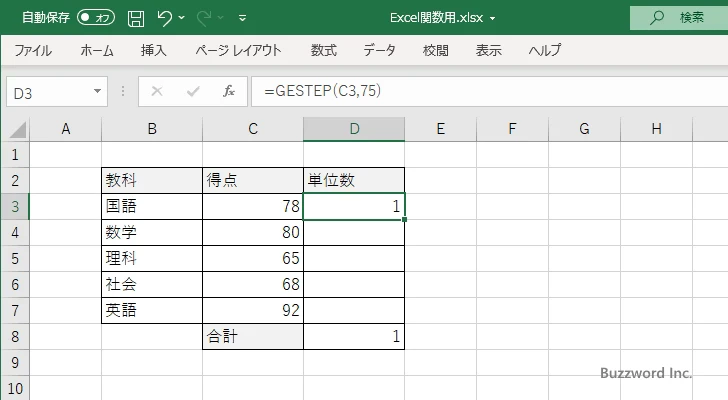Click the formula bar options dots handle
This screenshot has height=400, width=728.
(123, 91)
